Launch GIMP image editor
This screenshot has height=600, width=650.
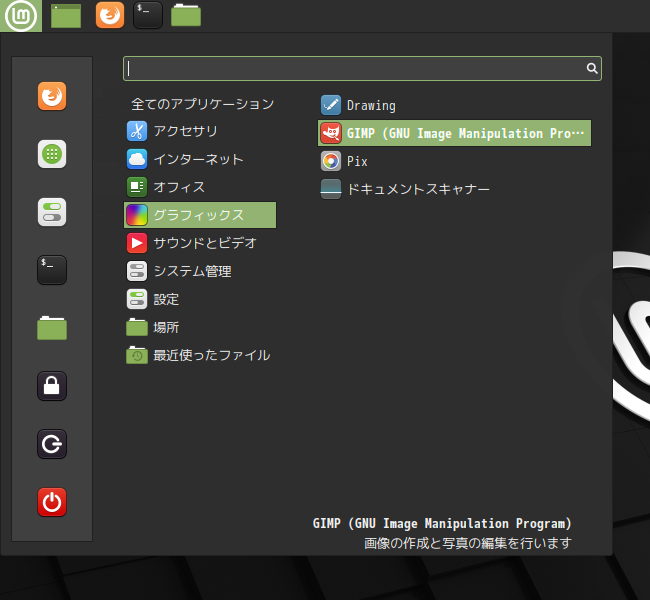[454, 133]
